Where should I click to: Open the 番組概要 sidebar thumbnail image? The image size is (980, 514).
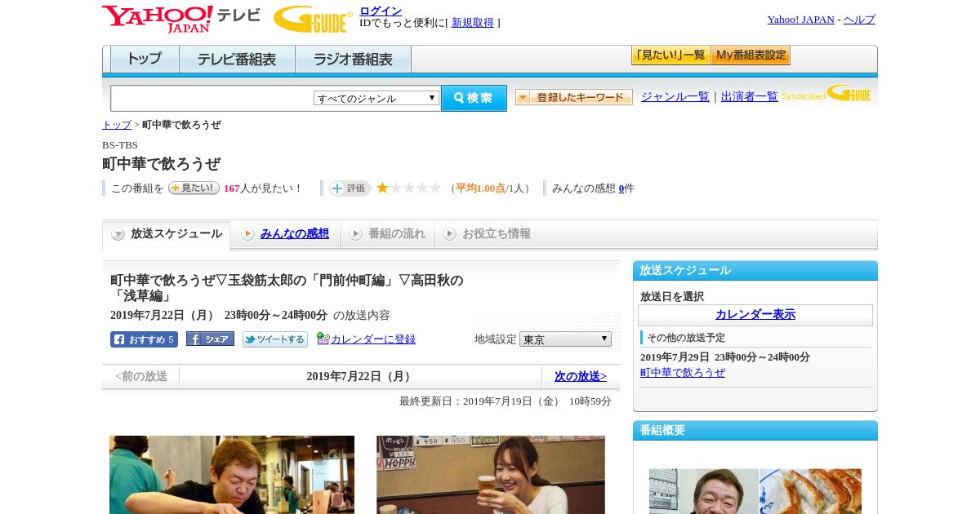755,491
